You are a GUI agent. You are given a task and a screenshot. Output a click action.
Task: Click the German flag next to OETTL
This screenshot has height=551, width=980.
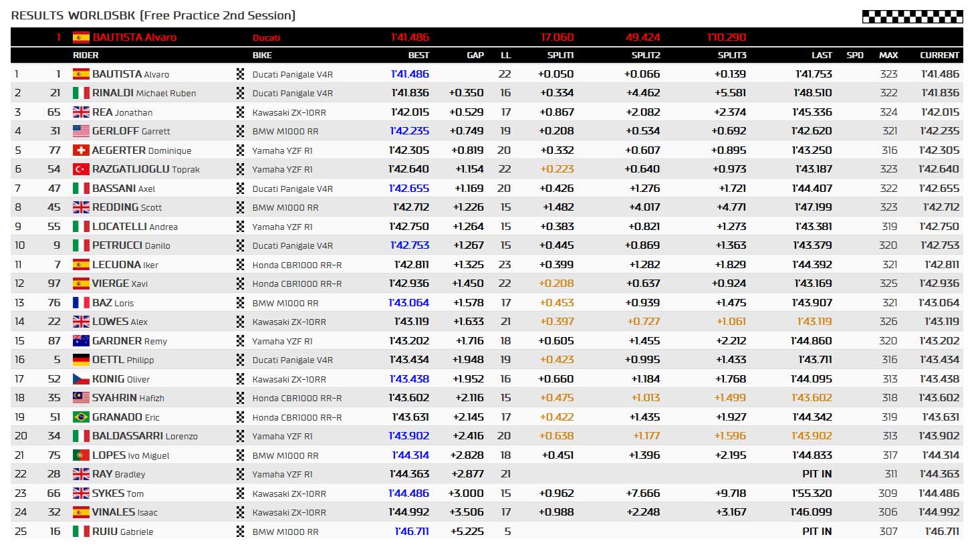coord(81,360)
